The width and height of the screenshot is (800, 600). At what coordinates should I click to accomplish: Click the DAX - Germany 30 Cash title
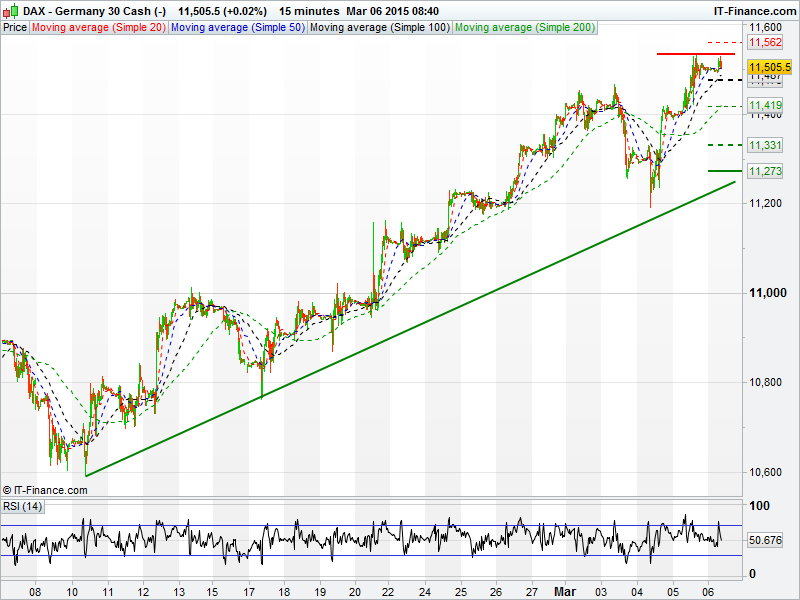(90, 10)
